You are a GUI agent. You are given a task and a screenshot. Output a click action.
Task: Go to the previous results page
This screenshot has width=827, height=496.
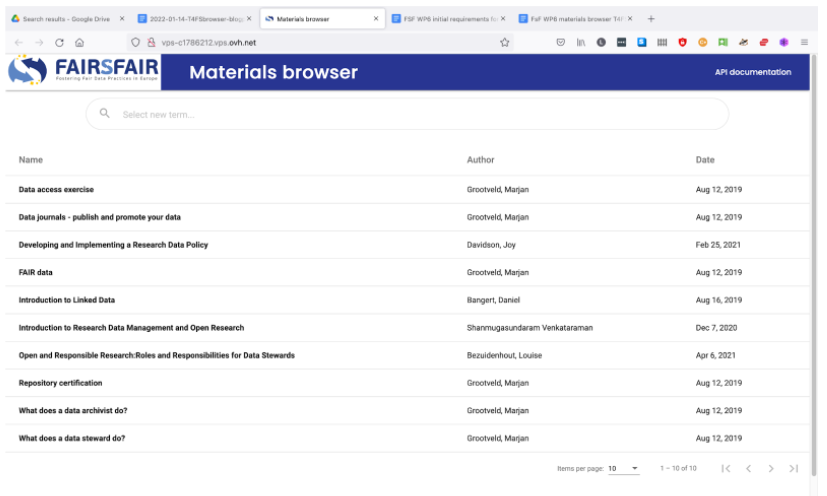(748, 469)
